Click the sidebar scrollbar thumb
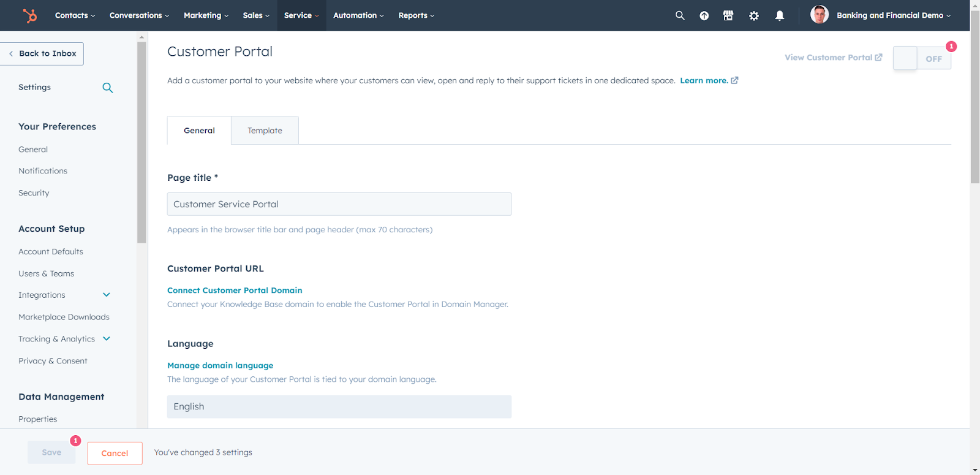Viewport: 980px width, 475px height. [x=141, y=142]
